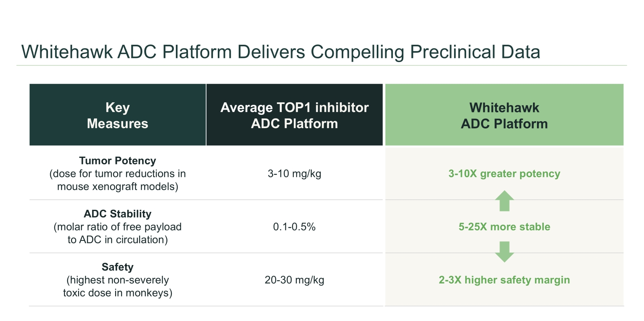Click the 5-25X more stable text
The height and width of the screenshot is (321, 644).
[504, 227]
